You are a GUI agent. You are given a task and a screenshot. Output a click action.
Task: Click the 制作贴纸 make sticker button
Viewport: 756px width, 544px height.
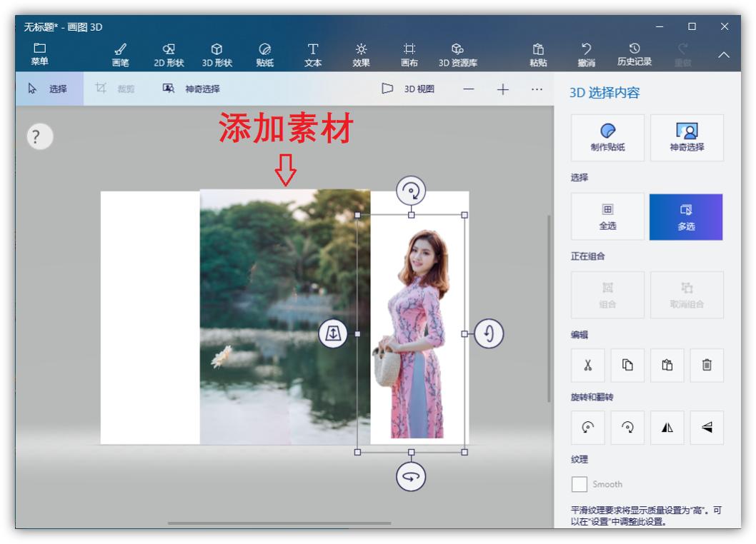(607, 138)
